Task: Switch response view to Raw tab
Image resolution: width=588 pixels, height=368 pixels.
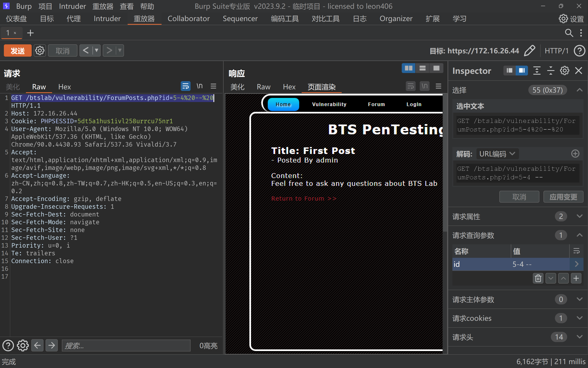Action: coord(263,87)
